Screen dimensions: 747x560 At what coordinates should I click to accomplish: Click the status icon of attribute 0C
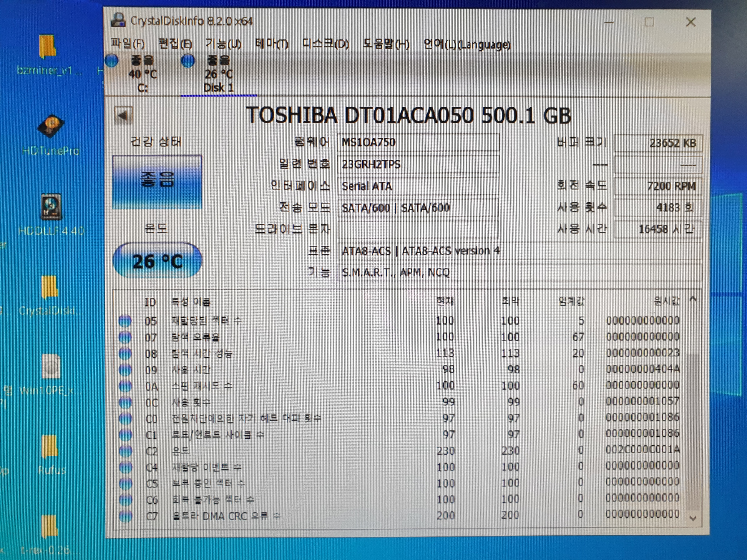[125, 402]
